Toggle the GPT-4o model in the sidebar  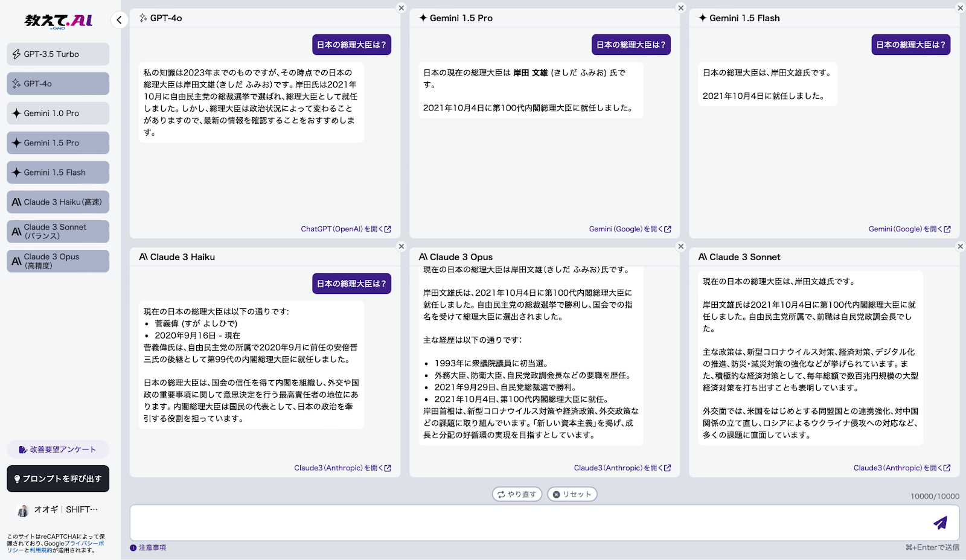58,83
